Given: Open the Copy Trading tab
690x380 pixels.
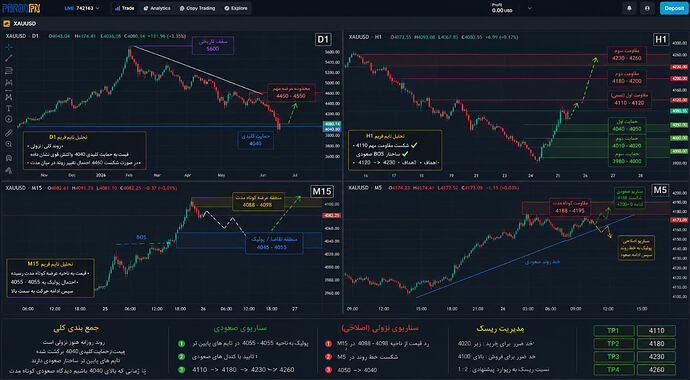Looking at the screenshot, I should coord(197,8).
